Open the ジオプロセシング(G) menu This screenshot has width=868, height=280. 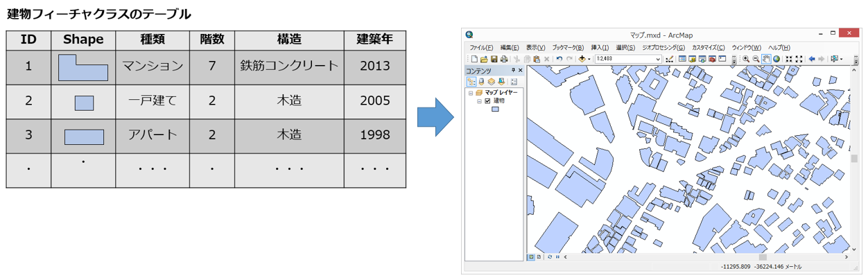click(663, 47)
